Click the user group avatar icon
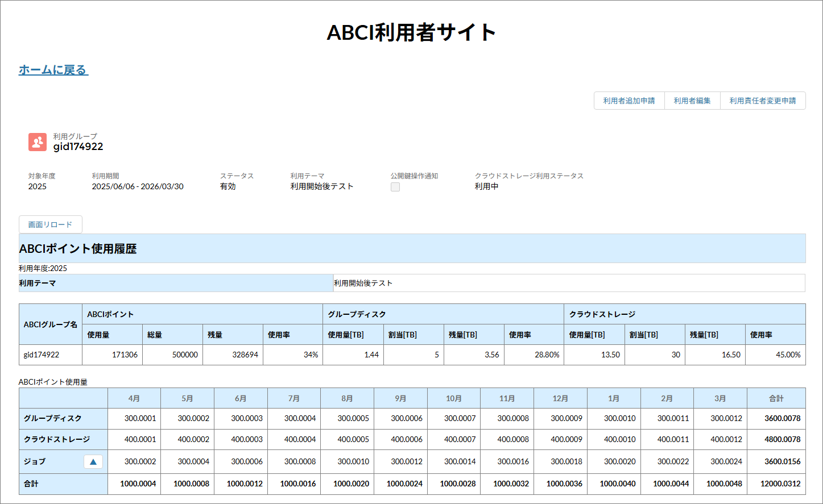 pyautogui.click(x=38, y=142)
